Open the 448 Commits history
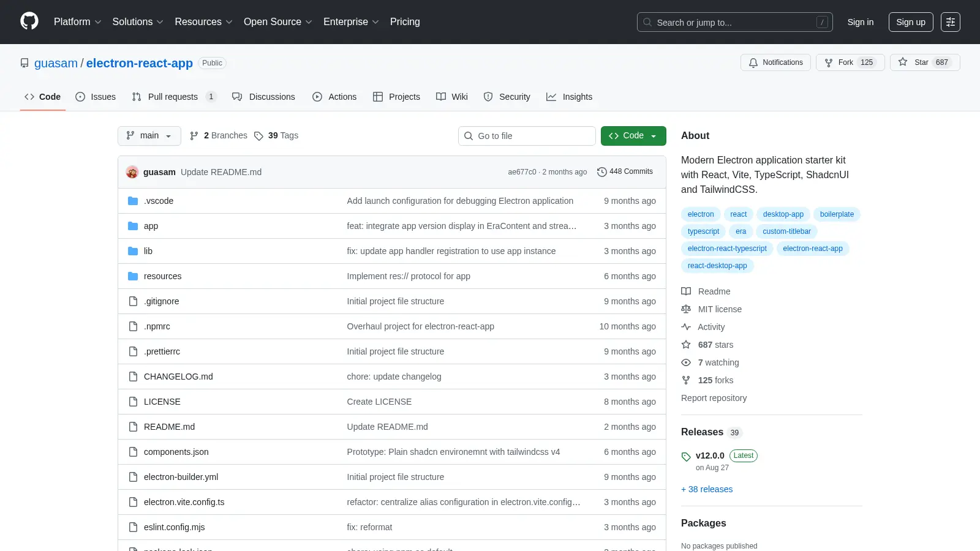The width and height of the screenshot is (980, 551). pos(625,172)
